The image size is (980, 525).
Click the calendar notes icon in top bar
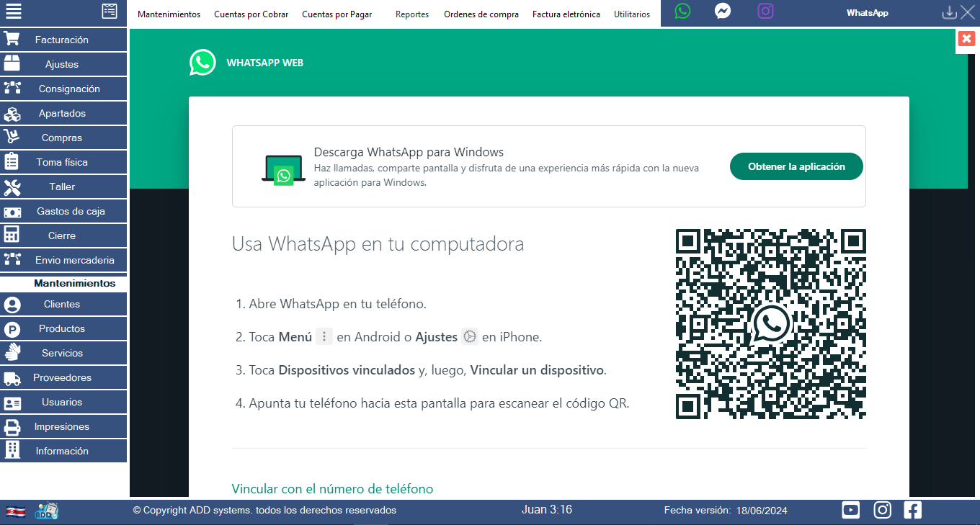110,12
